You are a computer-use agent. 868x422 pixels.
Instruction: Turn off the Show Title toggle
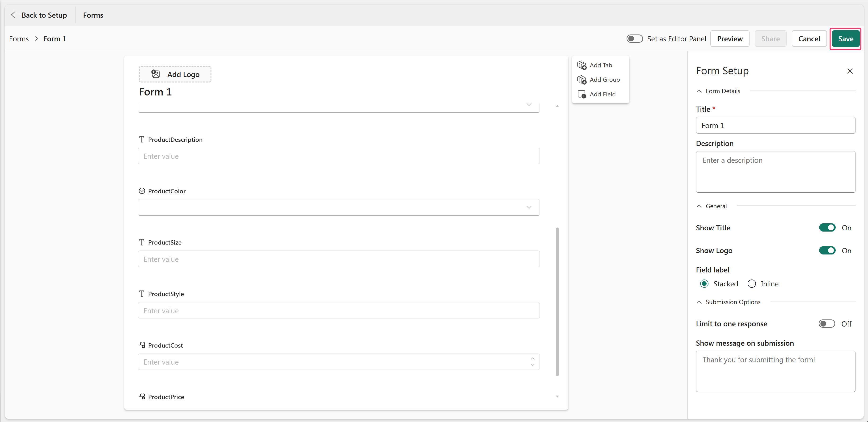pos(827,228)
